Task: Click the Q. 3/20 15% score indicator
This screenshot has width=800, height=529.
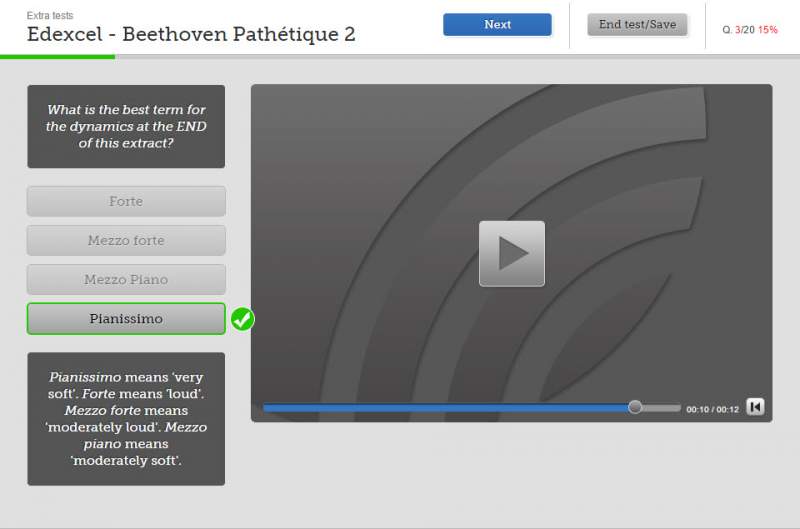Action: 749,30
